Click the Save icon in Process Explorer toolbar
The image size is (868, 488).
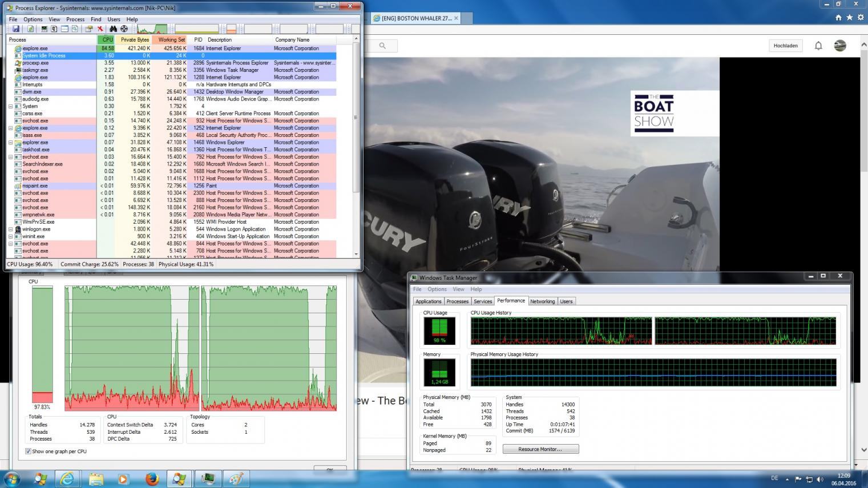point(16,29)
